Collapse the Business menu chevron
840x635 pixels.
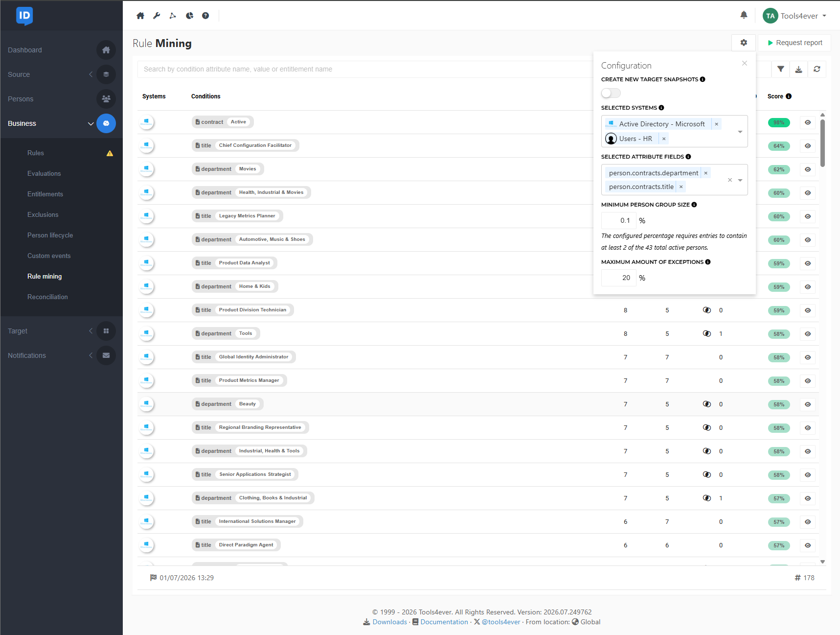(91, 123)
